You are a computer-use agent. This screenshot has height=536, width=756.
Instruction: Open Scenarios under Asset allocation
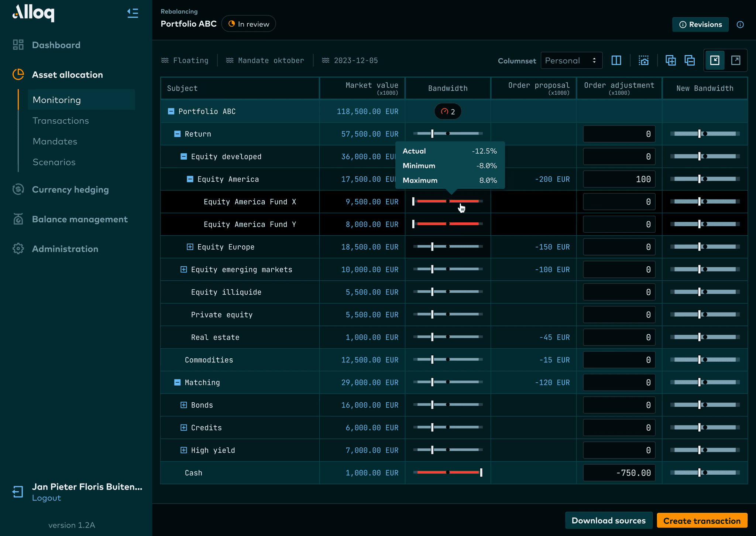[54, 162]
